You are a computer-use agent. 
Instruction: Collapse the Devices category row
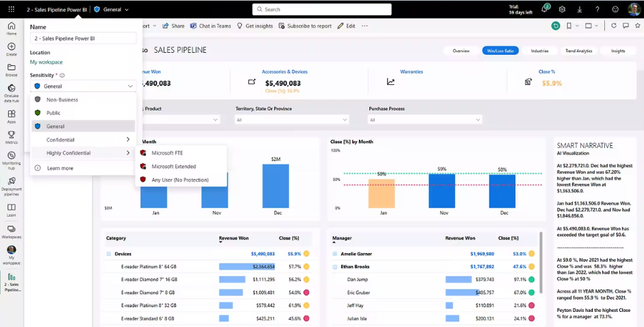pyautogui.click(x=109, y=254)
